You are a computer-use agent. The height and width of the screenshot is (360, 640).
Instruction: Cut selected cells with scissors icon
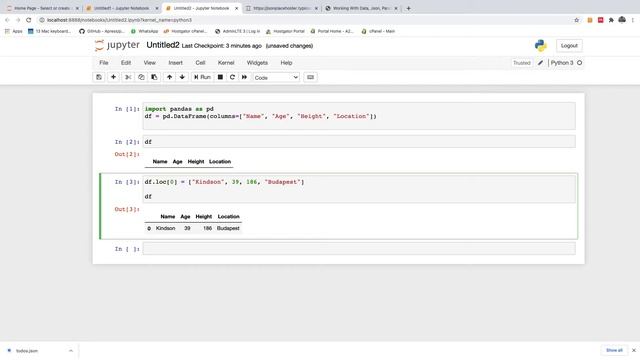click(128, 77)
